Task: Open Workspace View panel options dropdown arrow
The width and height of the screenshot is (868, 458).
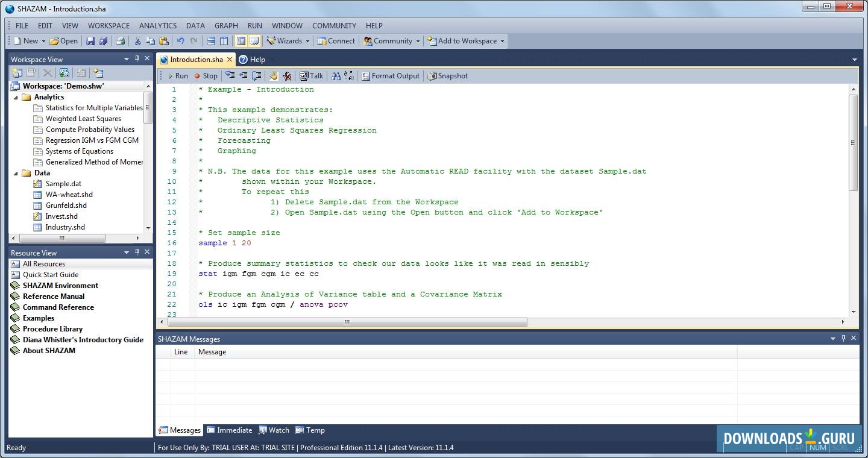Action: (127, 59)
